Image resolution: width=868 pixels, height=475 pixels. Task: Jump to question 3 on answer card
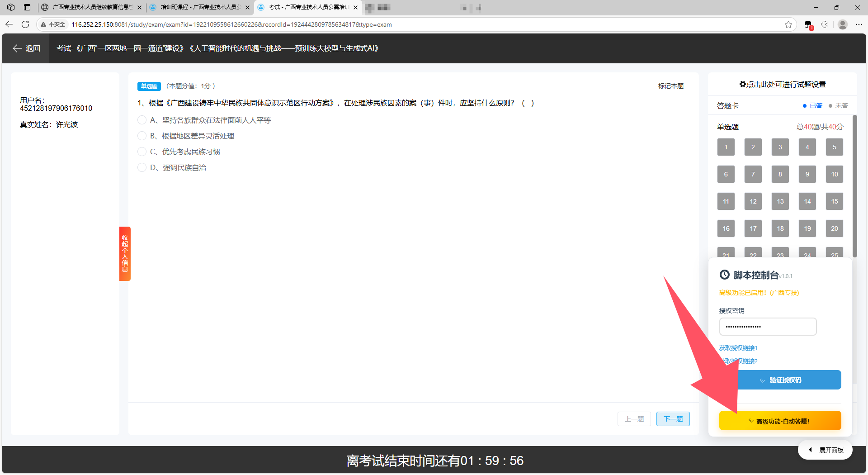pyautogui.click(x=780, y=147)
